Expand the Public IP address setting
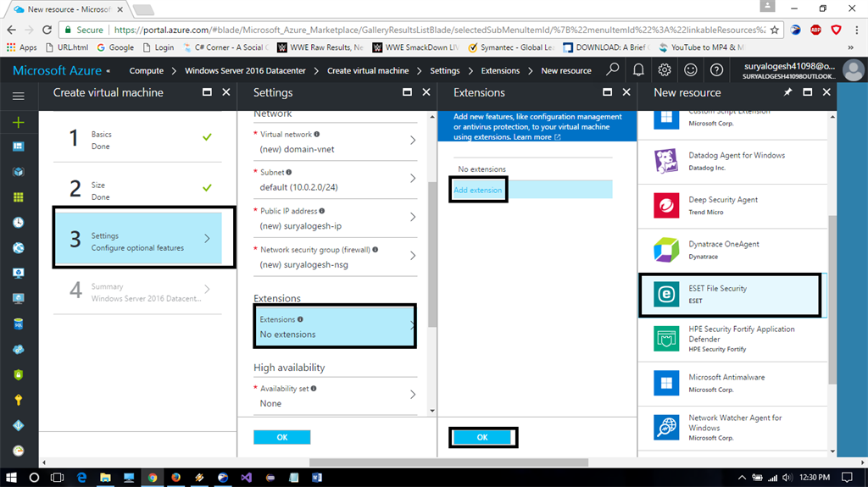The height and width of the screenshot is (487, 868). tap(413, 217)
